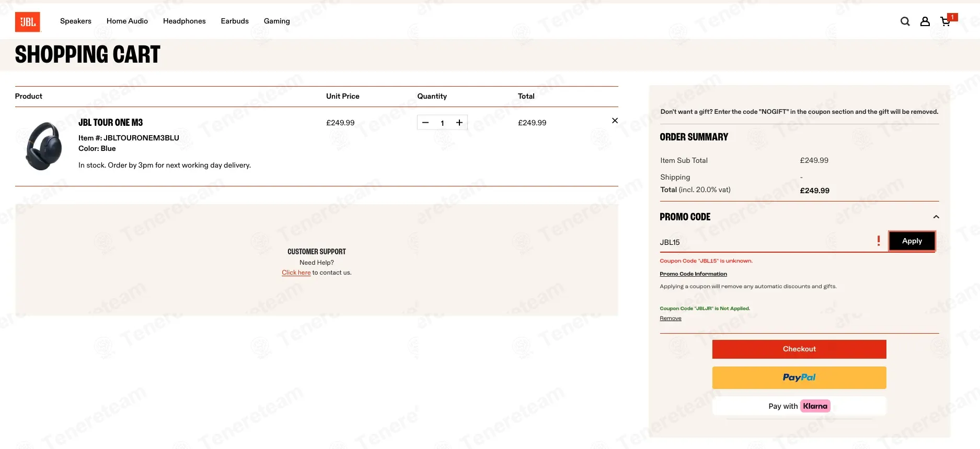Open the JBL Tour One M3 headphone thumbnail
This screenshot has width=980, height=449.
(44, 146)
